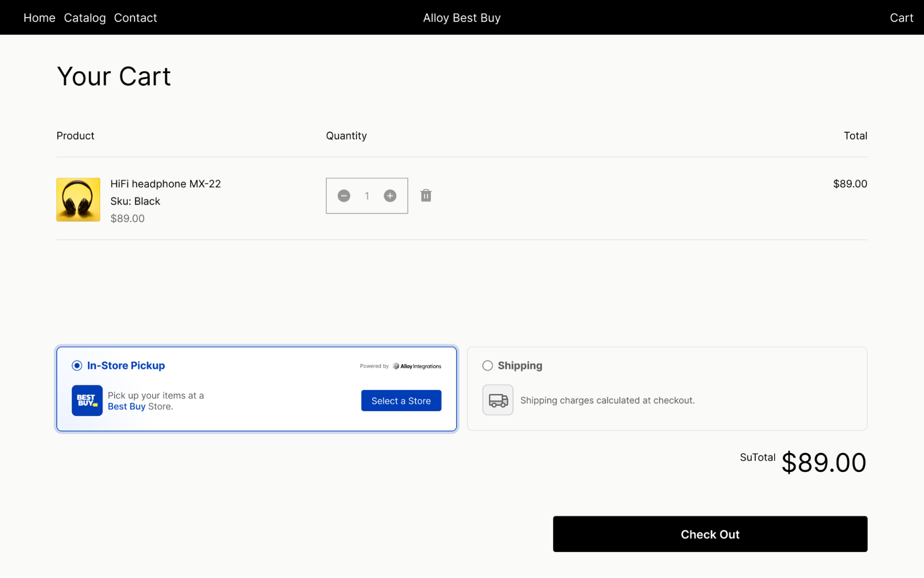
Task: Click the quantity value field
Action: 367,196
